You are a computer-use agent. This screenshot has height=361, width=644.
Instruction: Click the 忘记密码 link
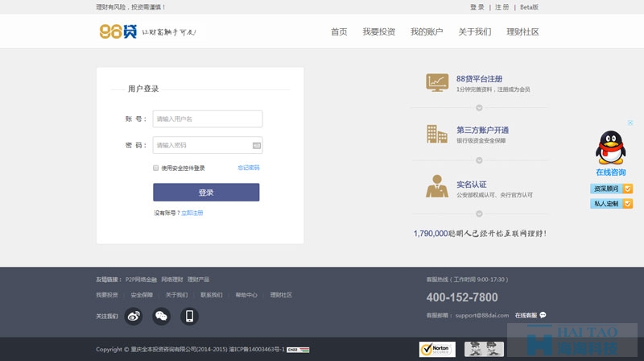pos(249,168)
